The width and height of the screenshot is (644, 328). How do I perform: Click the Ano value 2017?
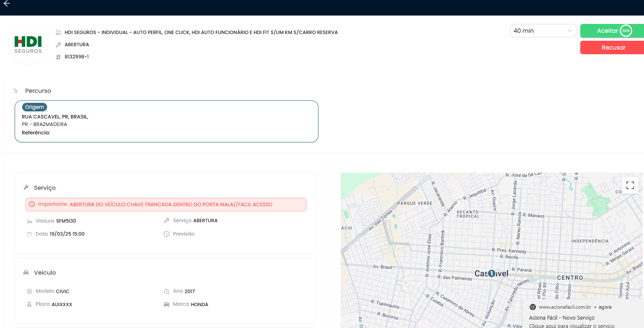click(190, 291)
